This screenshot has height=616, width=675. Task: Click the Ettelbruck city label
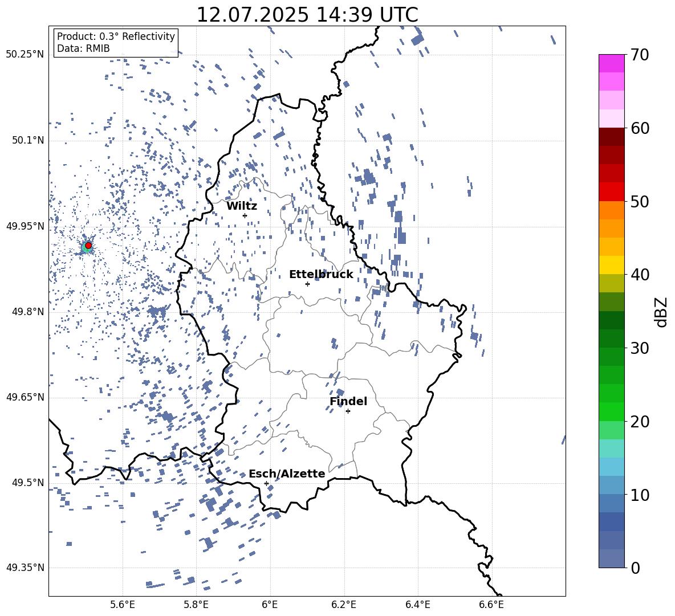click(x=321, y=275)
